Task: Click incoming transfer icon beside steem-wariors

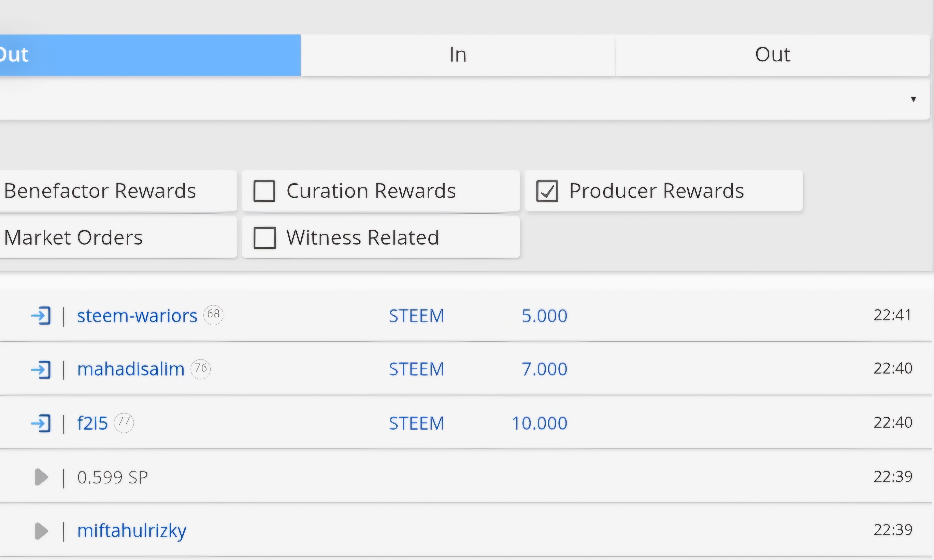Action: (41, 316)
